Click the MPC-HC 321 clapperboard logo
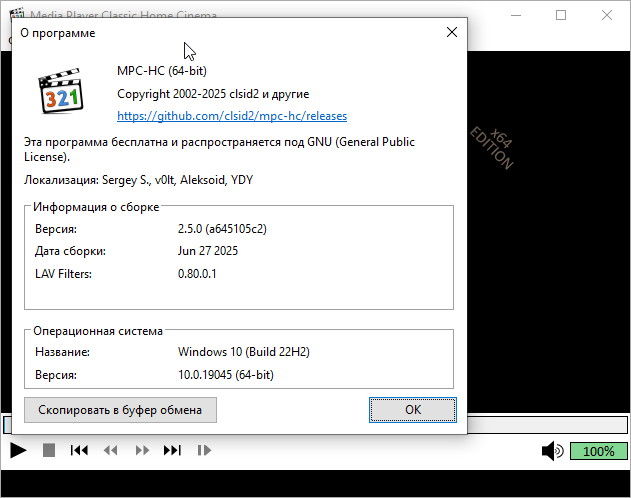 61,91
